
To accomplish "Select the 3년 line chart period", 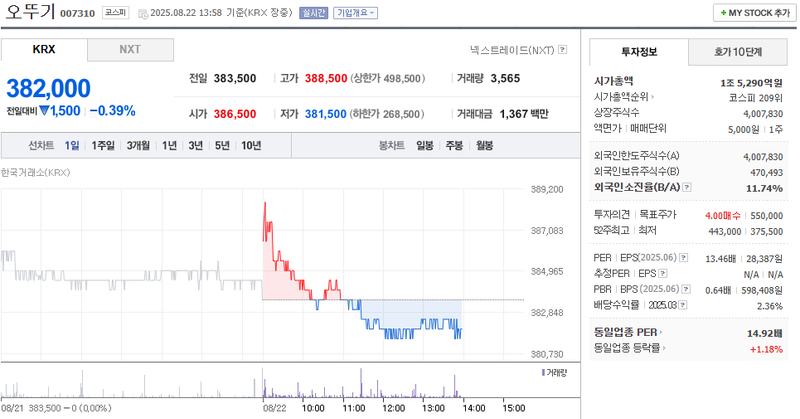I will [x=196, y=145].
